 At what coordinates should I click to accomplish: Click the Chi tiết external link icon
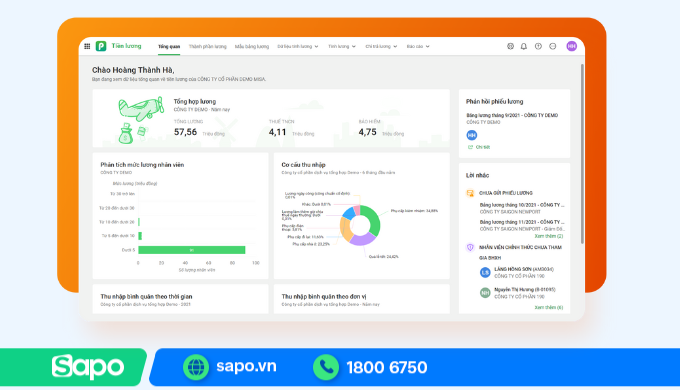tap(470, 147)
